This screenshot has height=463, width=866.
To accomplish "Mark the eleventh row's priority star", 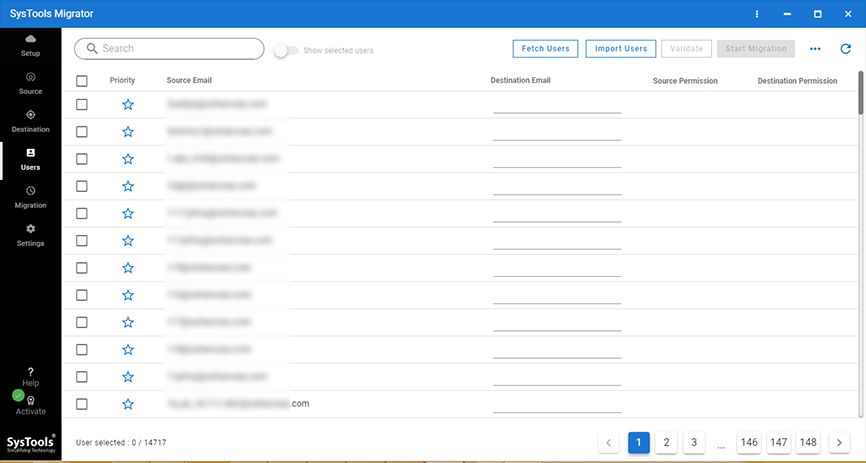I will click(x=128, y=377).
